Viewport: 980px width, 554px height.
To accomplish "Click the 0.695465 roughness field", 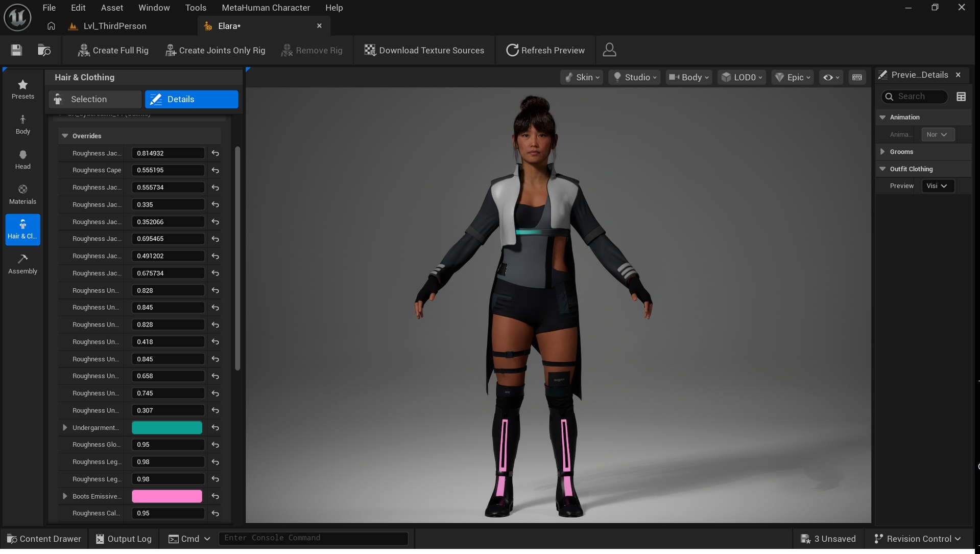I will (168, 239).
